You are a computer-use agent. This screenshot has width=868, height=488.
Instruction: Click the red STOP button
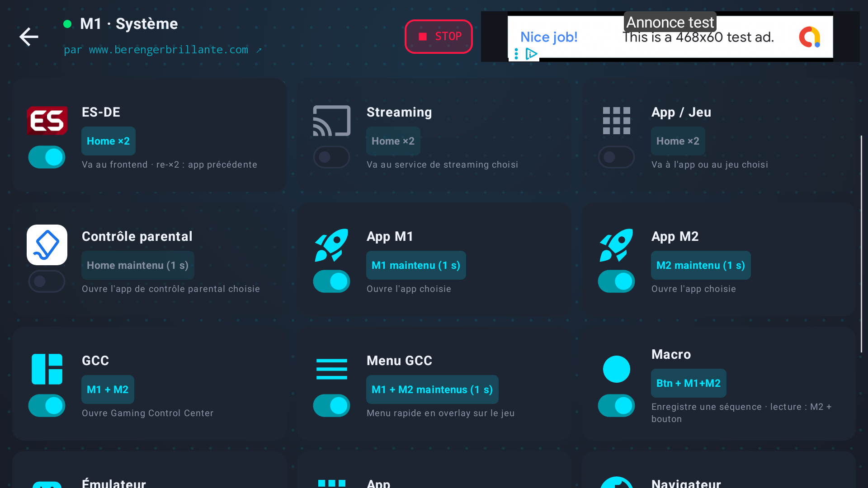(439, 37)
